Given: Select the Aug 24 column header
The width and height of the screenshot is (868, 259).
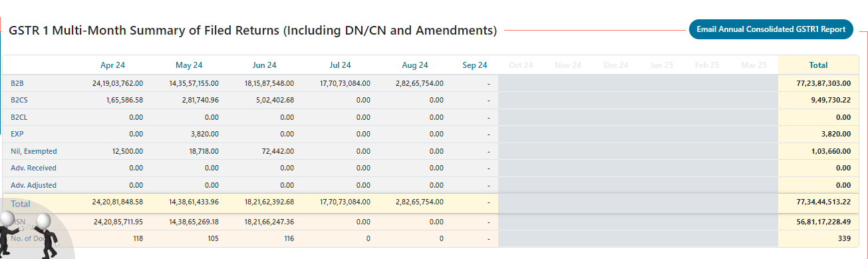Looking at the screenshot, I should tap(415, 65).
